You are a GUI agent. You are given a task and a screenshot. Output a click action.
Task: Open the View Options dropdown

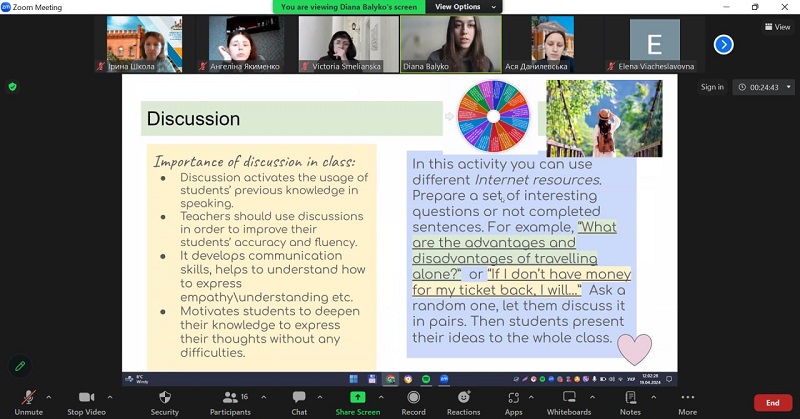(x=464, y=7)
